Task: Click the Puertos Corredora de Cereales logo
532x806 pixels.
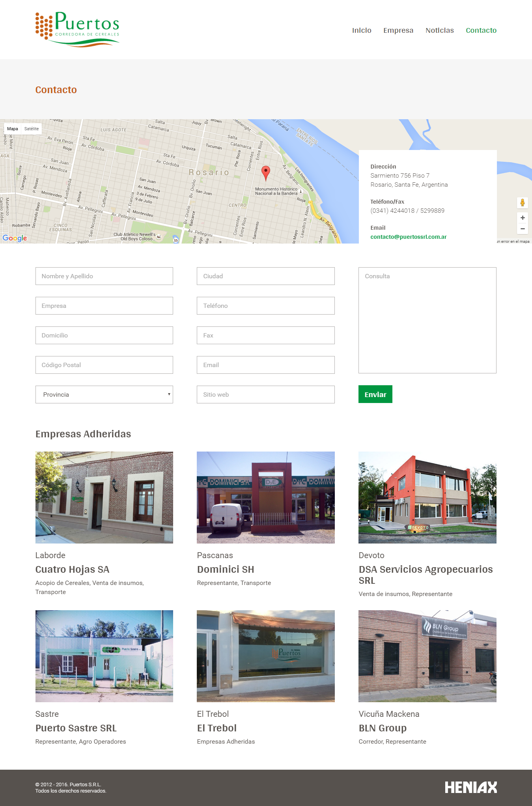Action: 77,30
